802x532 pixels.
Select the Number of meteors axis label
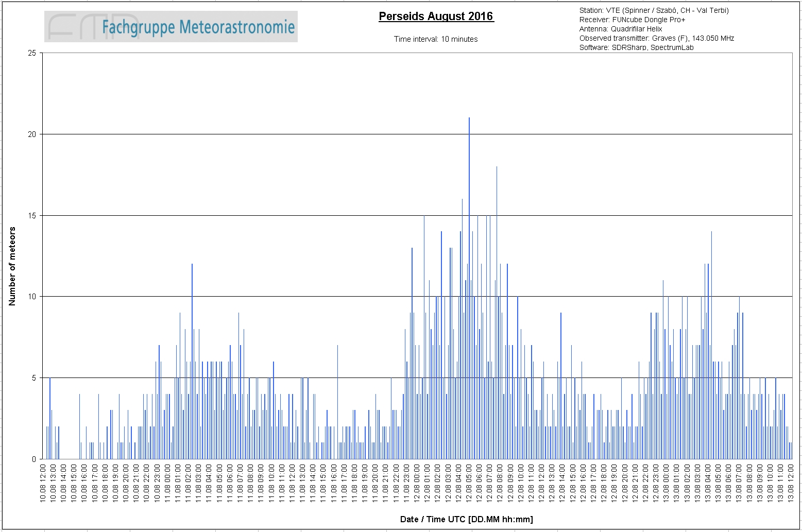(x=12, y=266)
